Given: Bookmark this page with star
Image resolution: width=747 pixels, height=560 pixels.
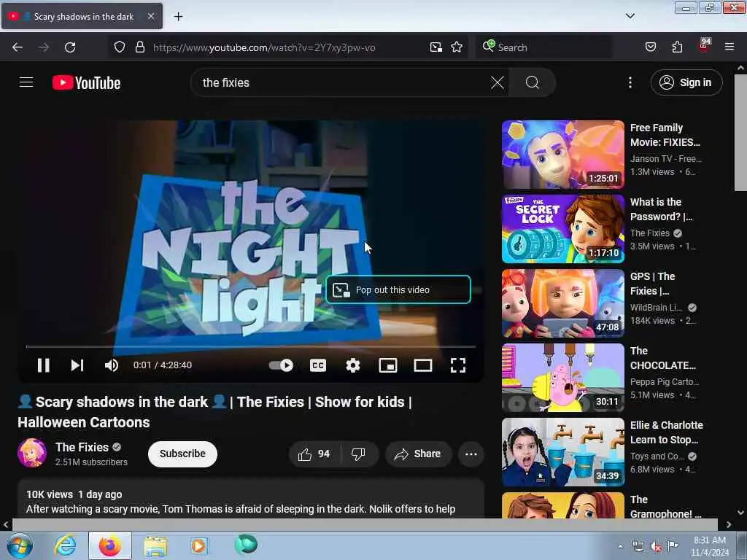Looking at the screenshot, I should tap(457, 47).
